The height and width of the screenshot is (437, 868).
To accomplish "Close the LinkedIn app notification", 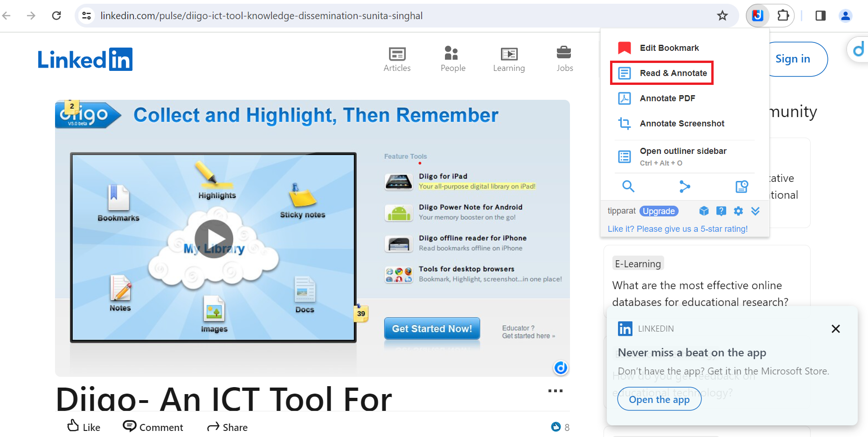I will (x=836, y=329).
